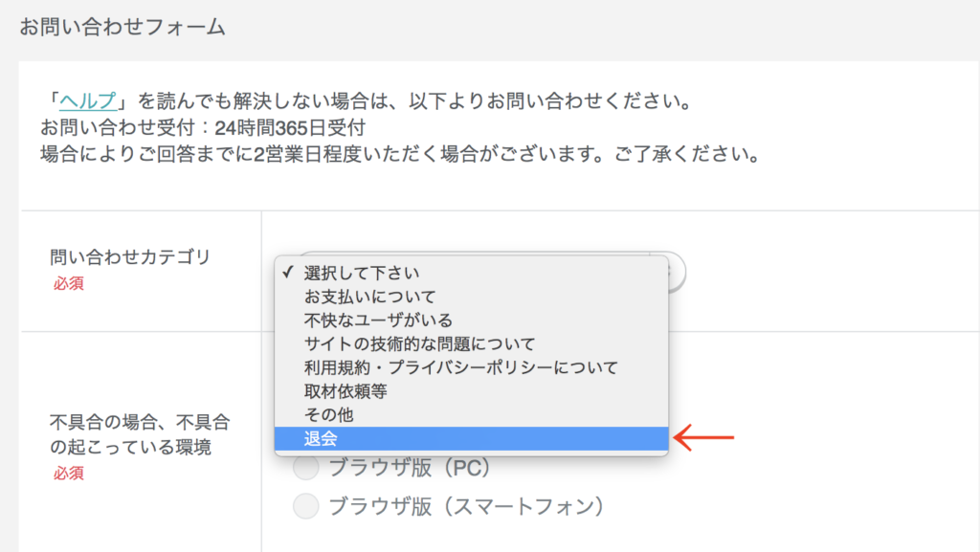Select the 取材依頼等 option
Image resolution: width=980 pixels, height=552 pixels.
(x=345, y=391)
